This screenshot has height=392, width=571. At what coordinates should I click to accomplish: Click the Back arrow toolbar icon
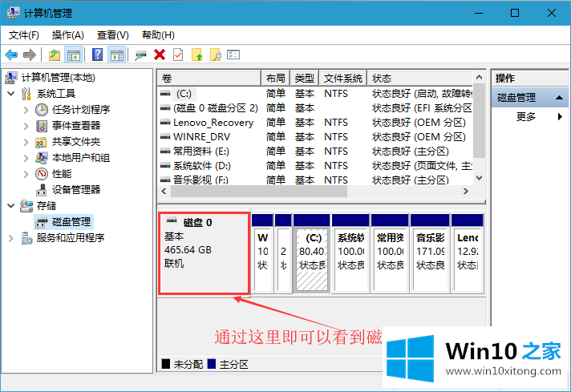(11, 55)
